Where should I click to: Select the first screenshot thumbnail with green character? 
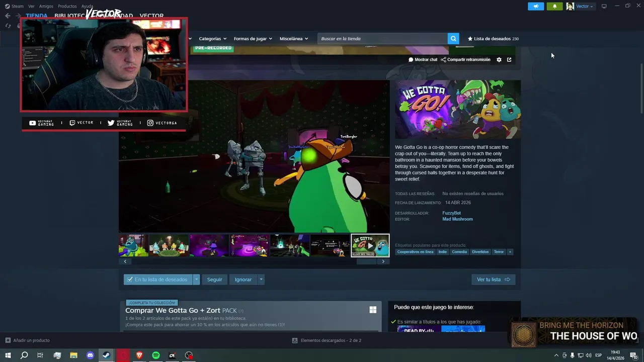coord(133,245)
